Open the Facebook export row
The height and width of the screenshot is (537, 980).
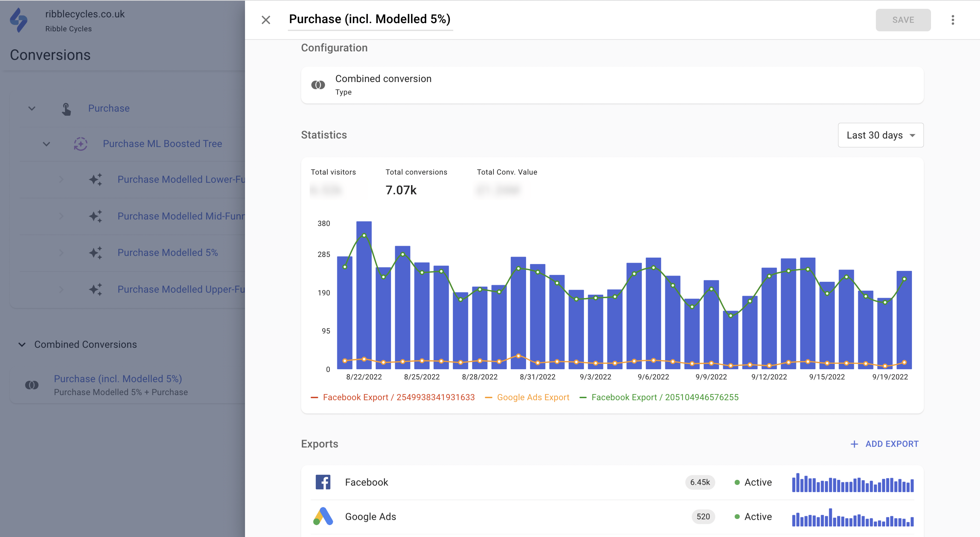[612, 482]
